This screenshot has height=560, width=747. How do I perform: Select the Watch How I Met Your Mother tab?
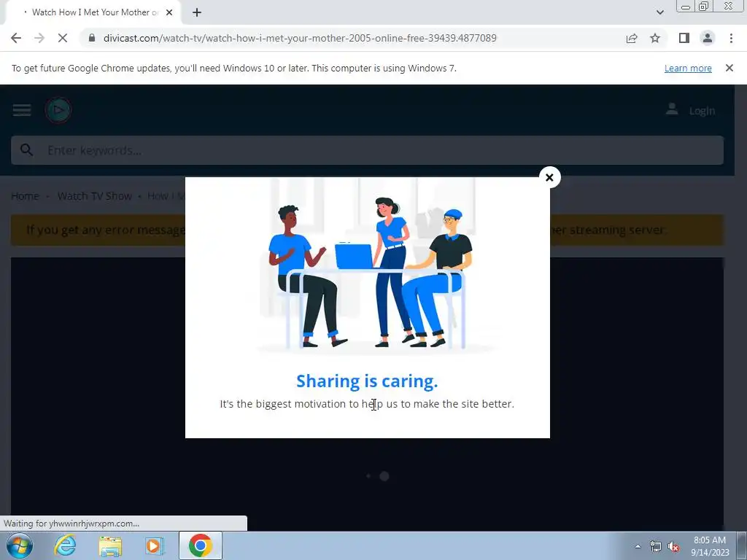point(93,12)
